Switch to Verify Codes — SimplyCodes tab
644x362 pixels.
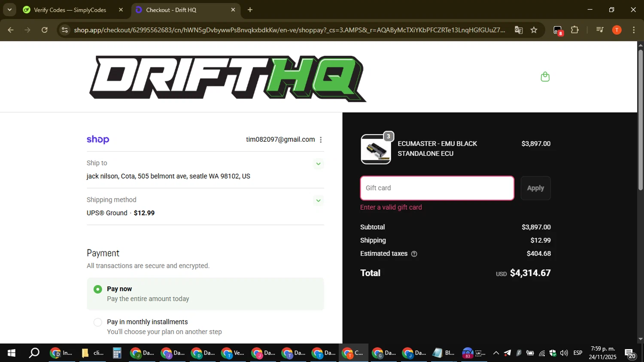(x=70, y=10)
